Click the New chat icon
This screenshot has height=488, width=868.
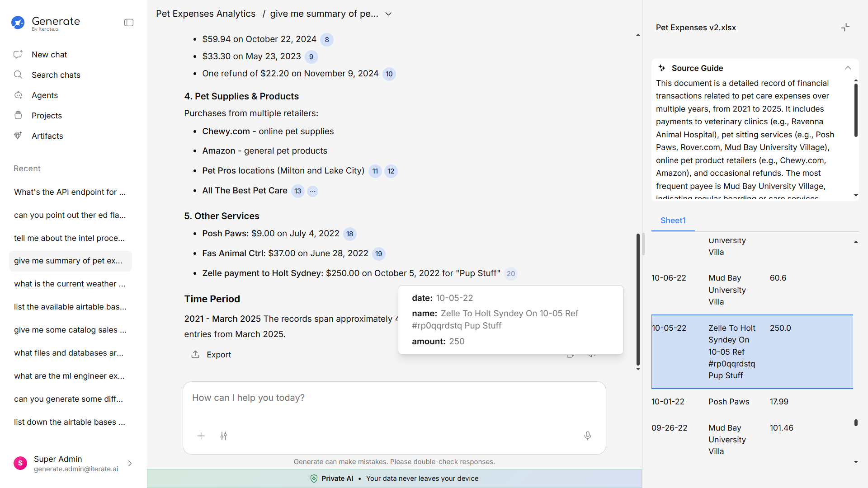click(18, 55)
